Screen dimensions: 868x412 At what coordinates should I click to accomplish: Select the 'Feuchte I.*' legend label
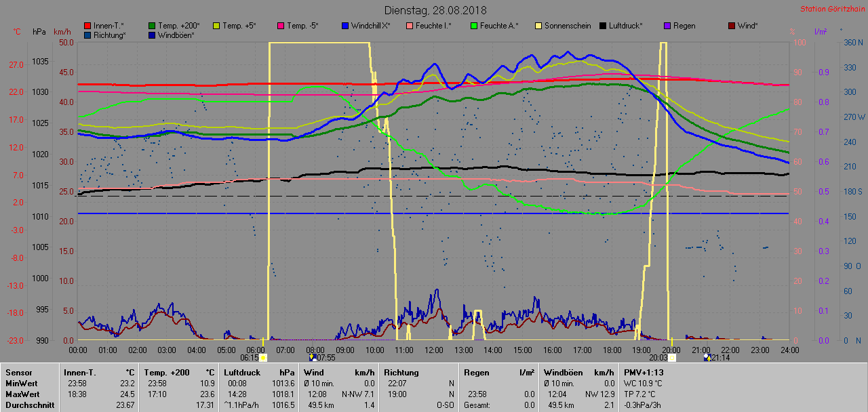coord(434,26)
